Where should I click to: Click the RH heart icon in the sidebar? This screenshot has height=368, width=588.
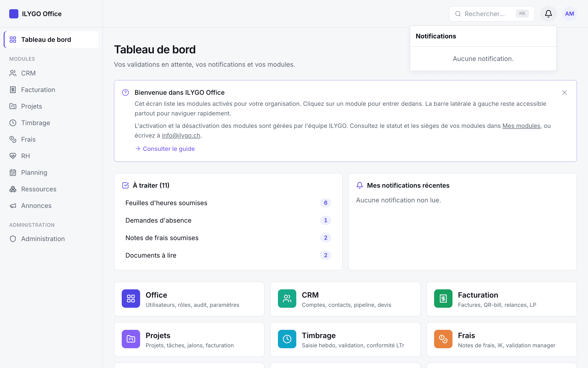click(13, 156)
